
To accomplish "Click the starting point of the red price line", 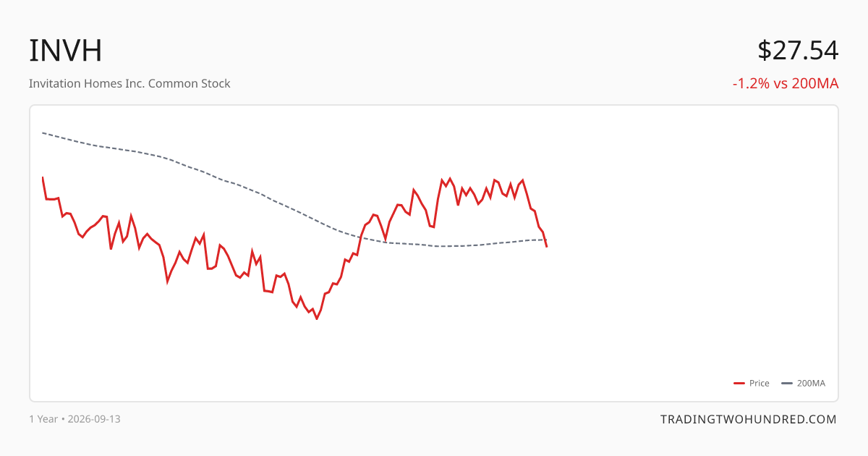I will click(x=43, y=177).
